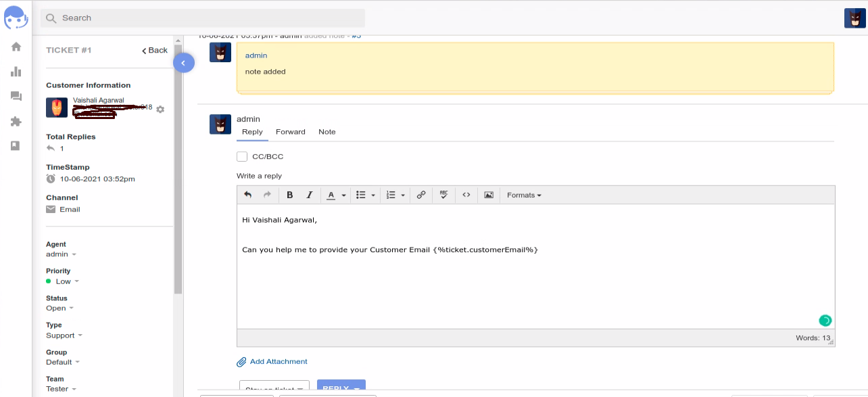Insert a link using the link icon
This screenshot has width=868, height=397.
click(x=420, y=195)
